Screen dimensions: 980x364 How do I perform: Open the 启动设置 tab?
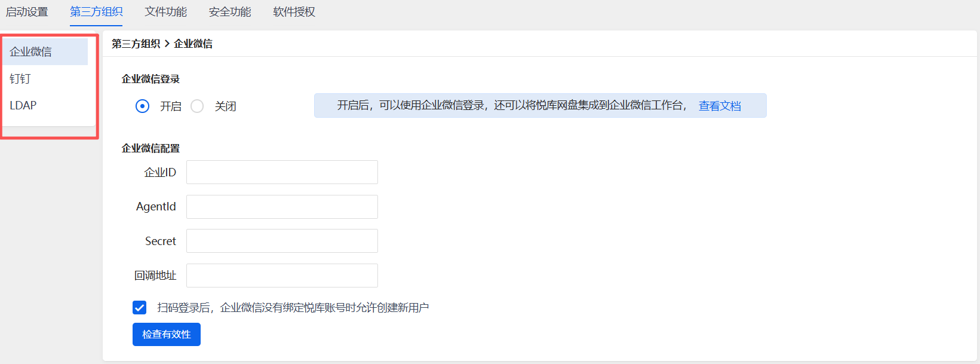tap(27, 12)
